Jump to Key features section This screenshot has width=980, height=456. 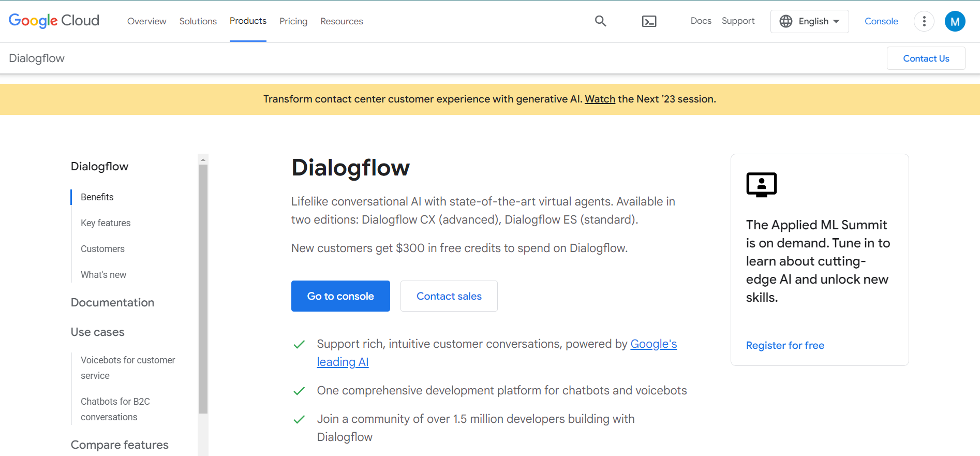106,223
